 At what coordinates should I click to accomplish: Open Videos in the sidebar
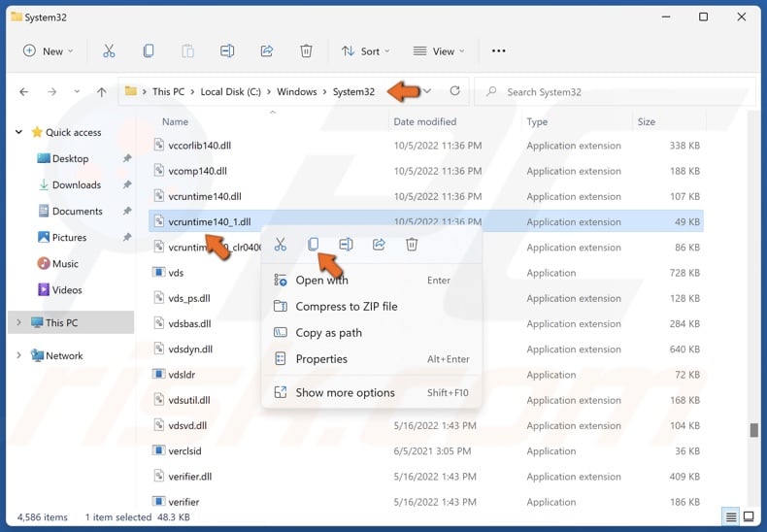coord(67,290)
